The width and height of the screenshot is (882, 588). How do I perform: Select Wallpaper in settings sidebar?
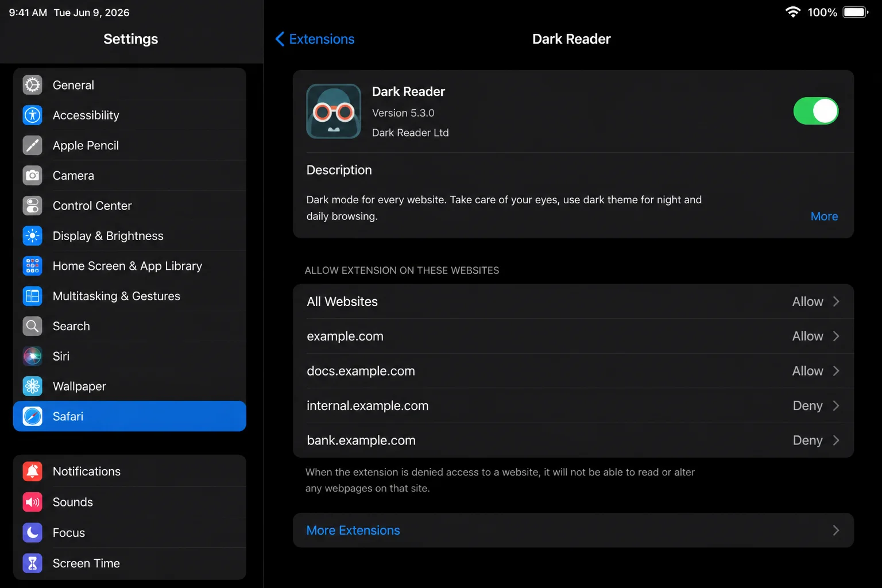coord(130,386)
